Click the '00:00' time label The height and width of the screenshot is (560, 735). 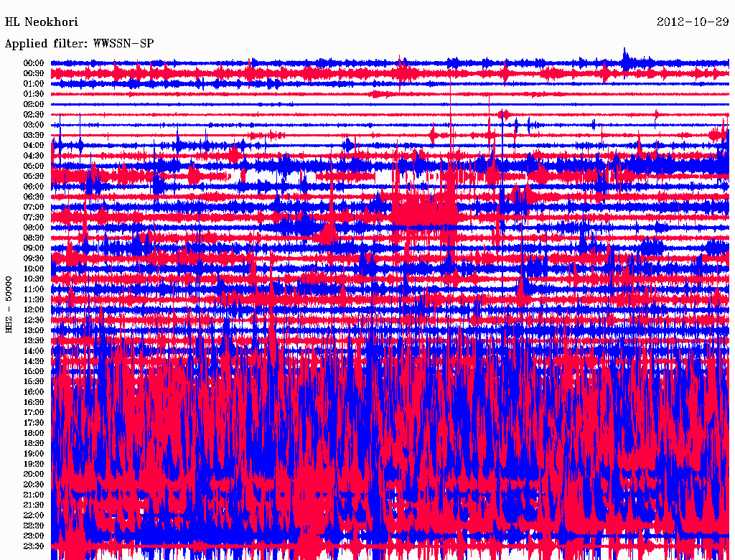pos(34,63)
